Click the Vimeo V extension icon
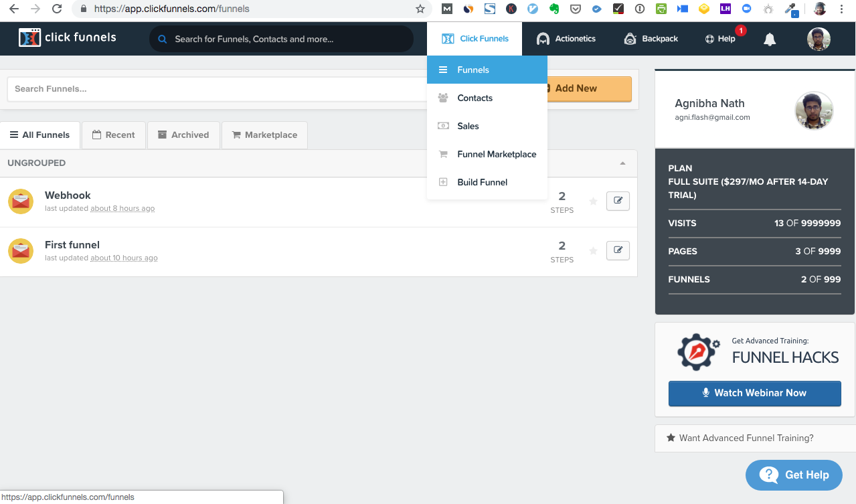856x504 pixels. pyautogui.click(x=533, y=9)
